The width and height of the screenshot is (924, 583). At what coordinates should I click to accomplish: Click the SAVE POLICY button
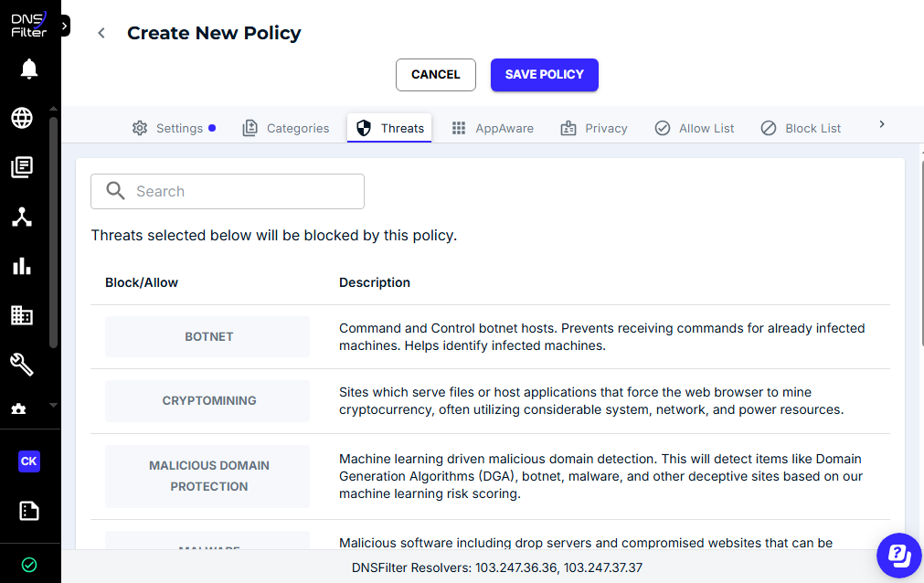(544, 74)
